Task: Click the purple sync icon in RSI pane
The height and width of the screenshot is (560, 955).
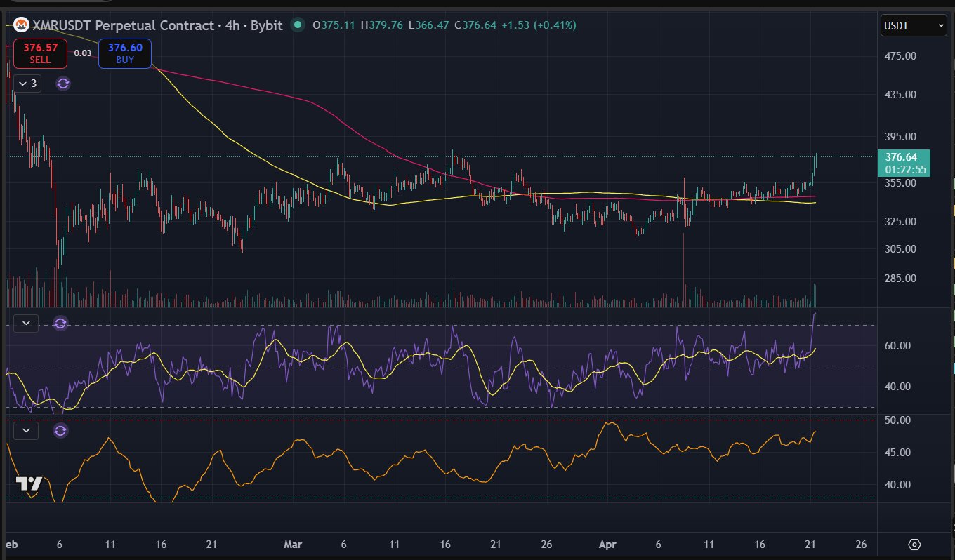Action: point(61,324)
